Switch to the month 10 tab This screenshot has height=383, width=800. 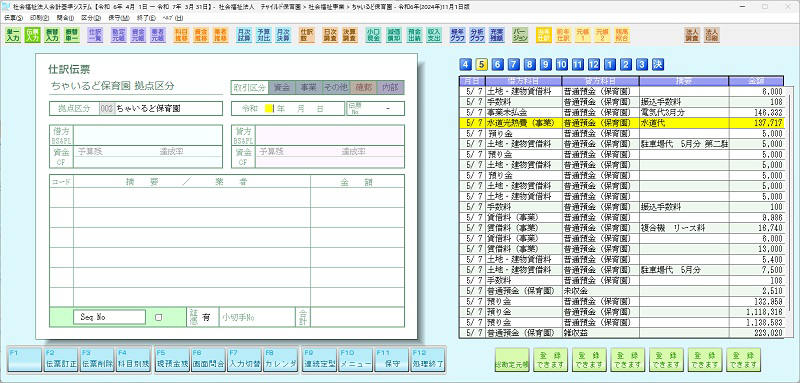[x=561, y=65]
